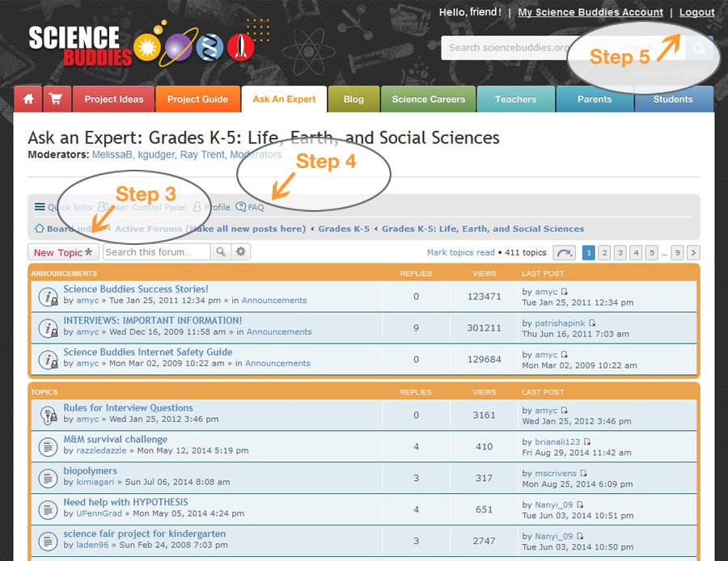The width and height of the screenshot is (728, 561).
Task: Open science fair project for kindergarten topic
Action: coord(145,534)
